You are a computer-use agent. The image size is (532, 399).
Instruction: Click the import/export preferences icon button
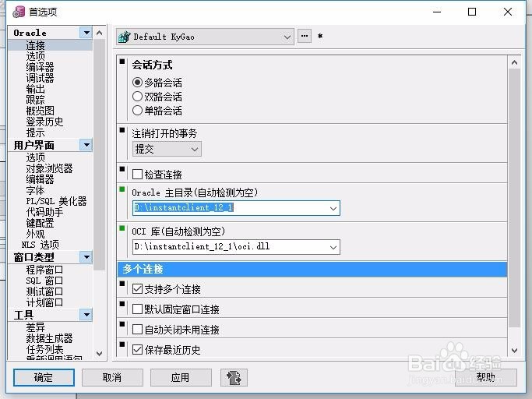(234, 377)
